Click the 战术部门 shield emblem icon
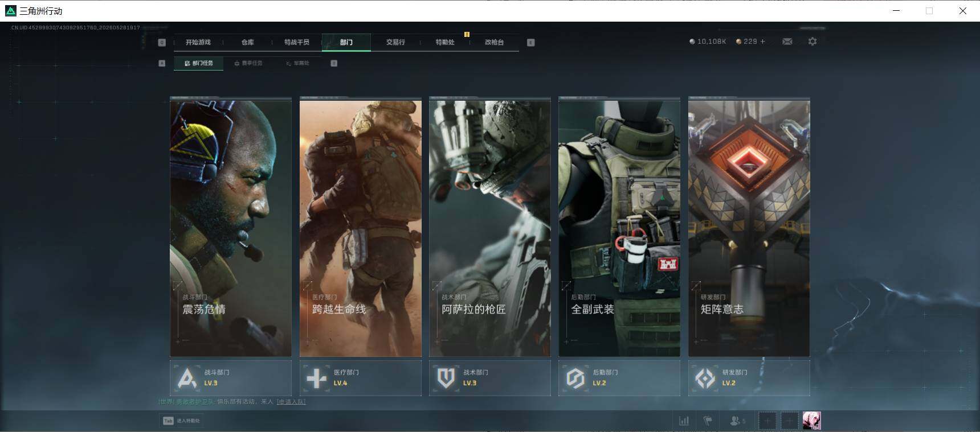This screenshot has width=980, height=432. point(446,378)
